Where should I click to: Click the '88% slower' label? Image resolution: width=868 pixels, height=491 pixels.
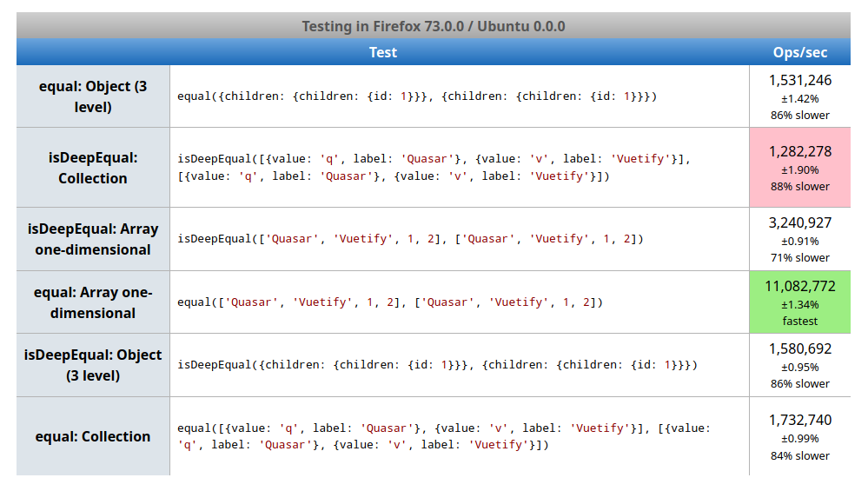pyautogui.click(x=800, y=187)
